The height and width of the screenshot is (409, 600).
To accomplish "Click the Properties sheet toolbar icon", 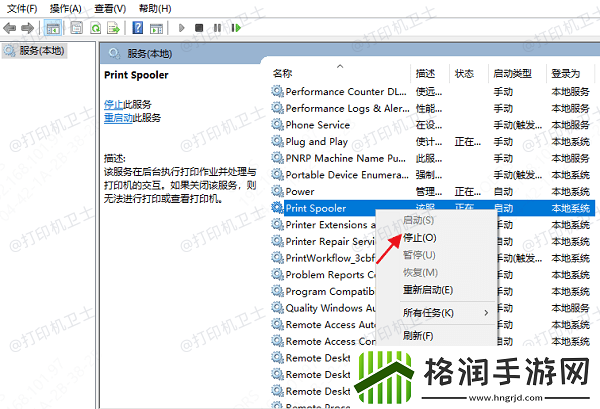I will click(x=77, y=28).
